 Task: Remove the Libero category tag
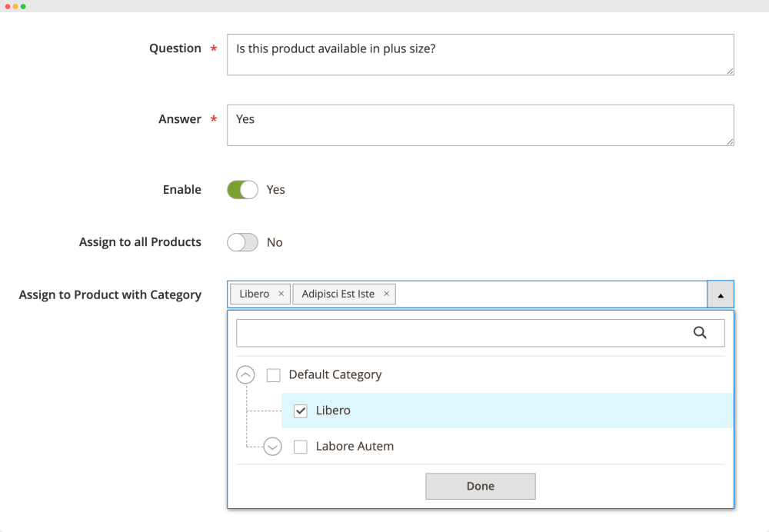point(281,294)
